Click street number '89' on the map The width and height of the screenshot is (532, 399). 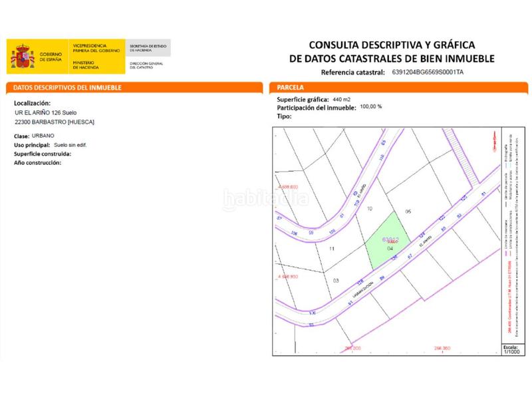pyautogui.click(x=382, y=278)
